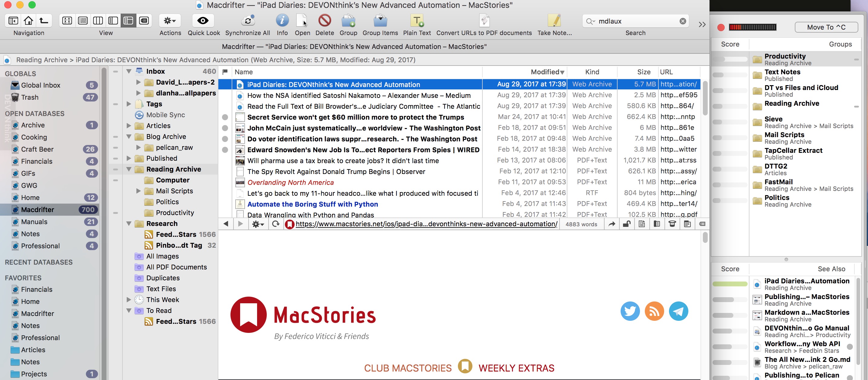Viewport: 868px width, 380px height.
Task: Toggle the lock icon in preview bar
Action: coord(626,224)
